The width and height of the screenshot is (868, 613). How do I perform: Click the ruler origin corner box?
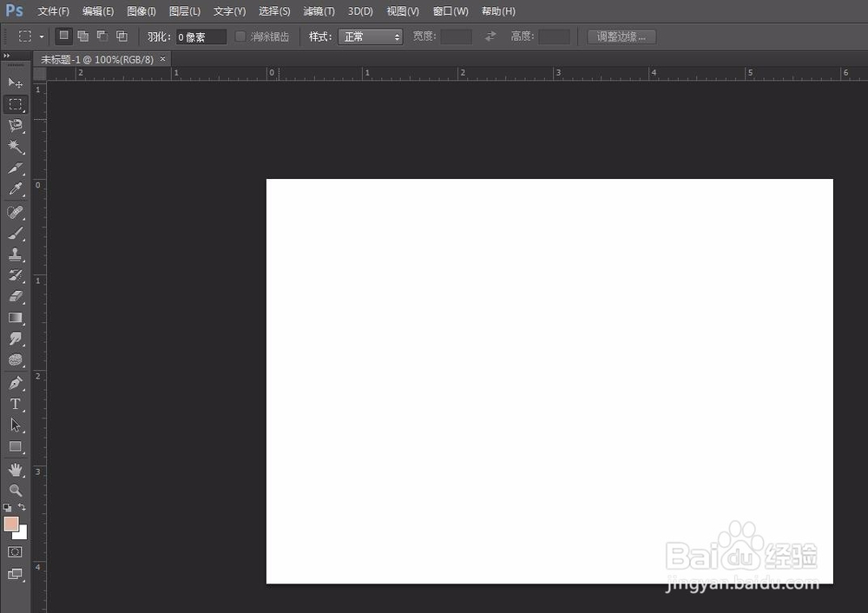(x=40, y=74)
